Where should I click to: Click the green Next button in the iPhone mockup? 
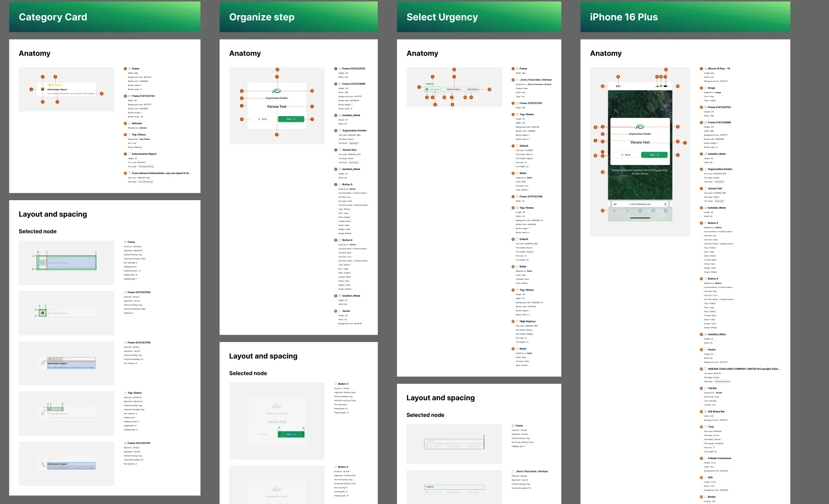(654, 155)
